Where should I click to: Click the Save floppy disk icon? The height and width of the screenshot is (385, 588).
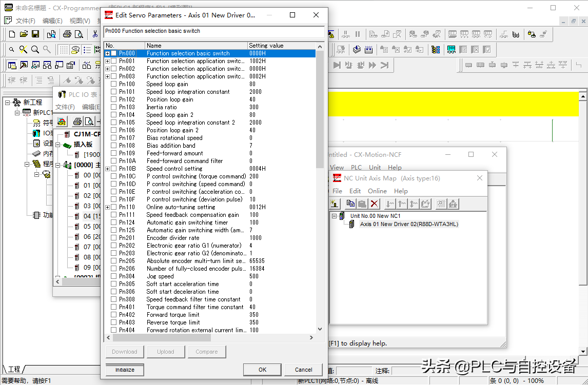[35, 34]
